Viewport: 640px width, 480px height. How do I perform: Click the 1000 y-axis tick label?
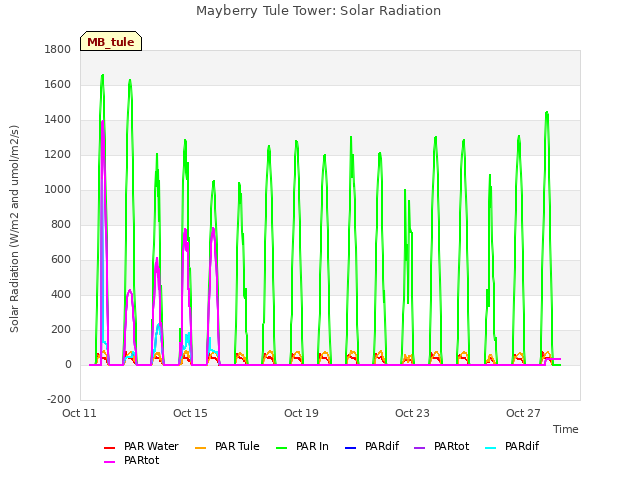(58, 190)
